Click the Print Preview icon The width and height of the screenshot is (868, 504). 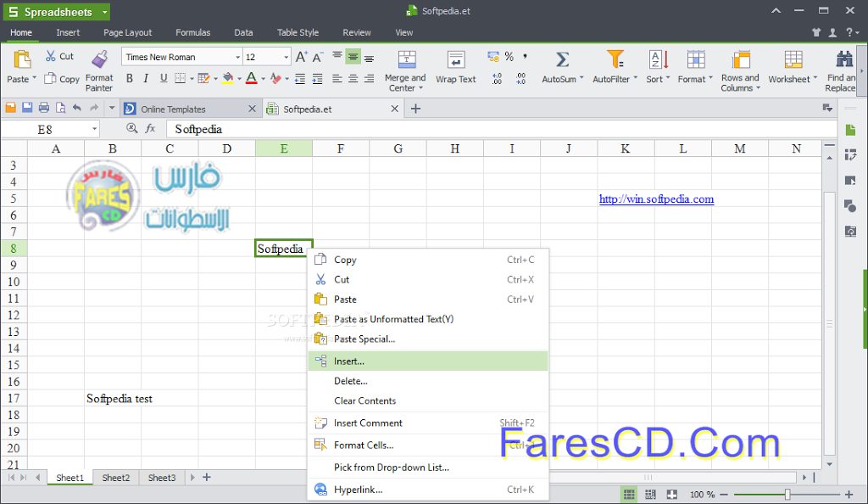coord(60,108)
